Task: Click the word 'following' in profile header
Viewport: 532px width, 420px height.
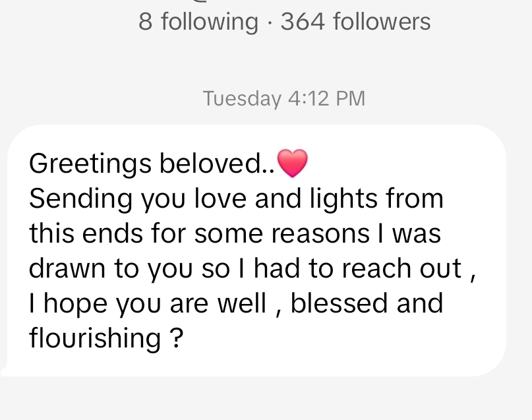Action: (210, 22)
